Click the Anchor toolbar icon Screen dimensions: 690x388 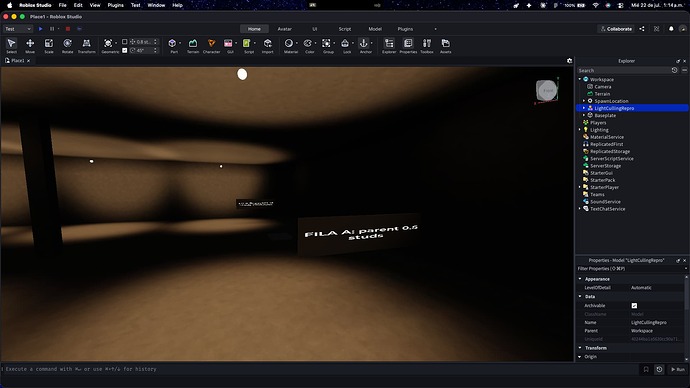(x=363, y=43)
